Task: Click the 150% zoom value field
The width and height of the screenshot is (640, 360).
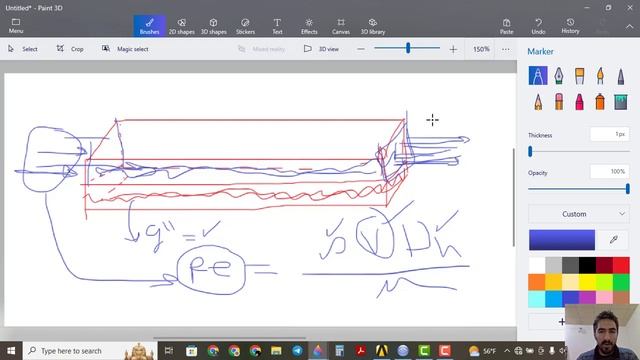Action: (481, 49)
